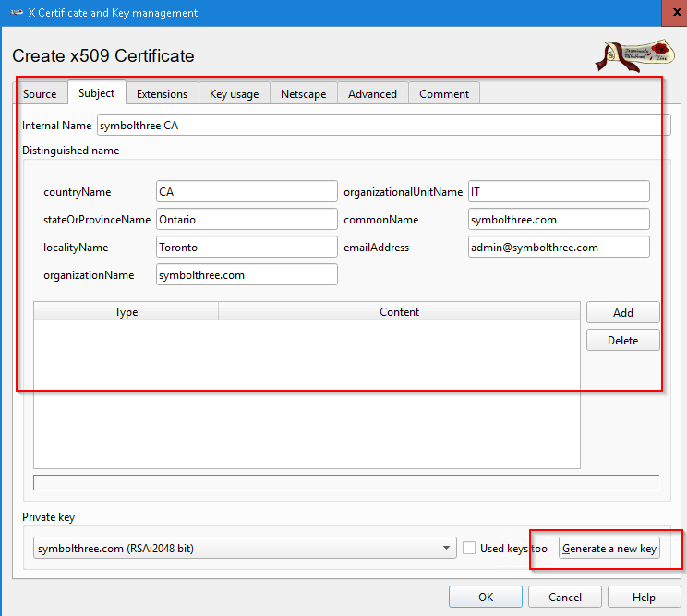The width and height of the screenshot is (687, 616).
Task: Click the emailAddress input field
Action: (559, 248)
